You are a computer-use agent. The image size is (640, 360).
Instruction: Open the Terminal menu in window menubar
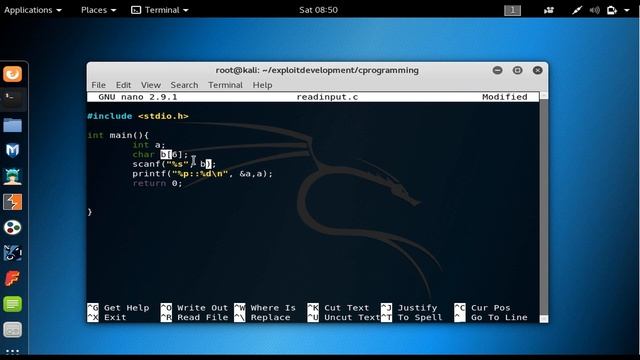coord(225,85)
